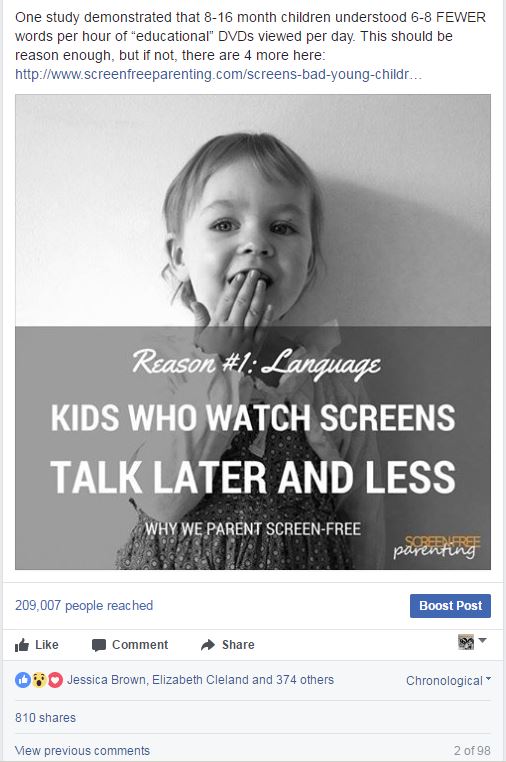
Task: Click the Boost Post button
Action: click(x=450, y=606)
